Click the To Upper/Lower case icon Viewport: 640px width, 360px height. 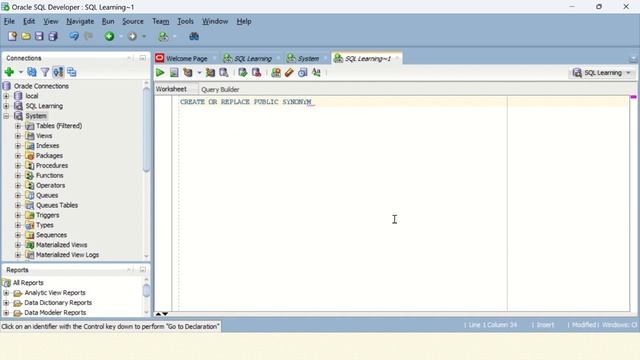[x=316, y=73]
